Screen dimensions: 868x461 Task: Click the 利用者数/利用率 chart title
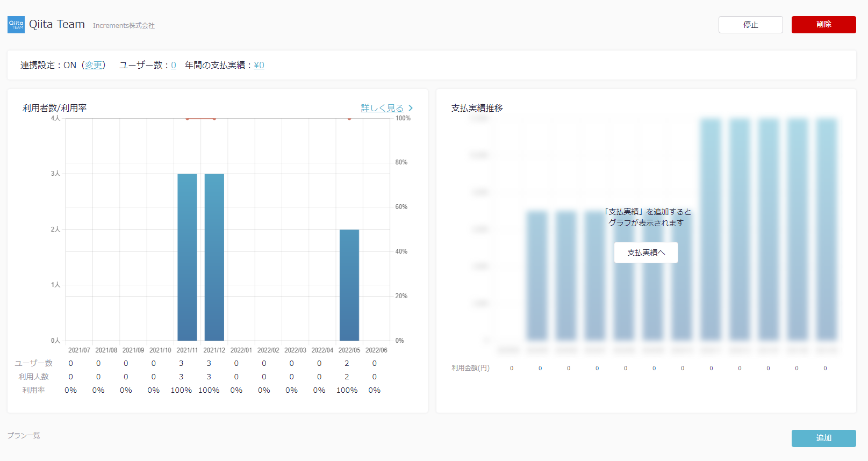click(x=55, y=108)
